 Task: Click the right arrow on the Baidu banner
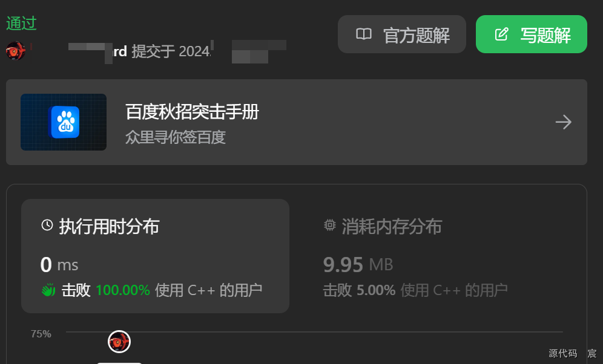point(564,122)
